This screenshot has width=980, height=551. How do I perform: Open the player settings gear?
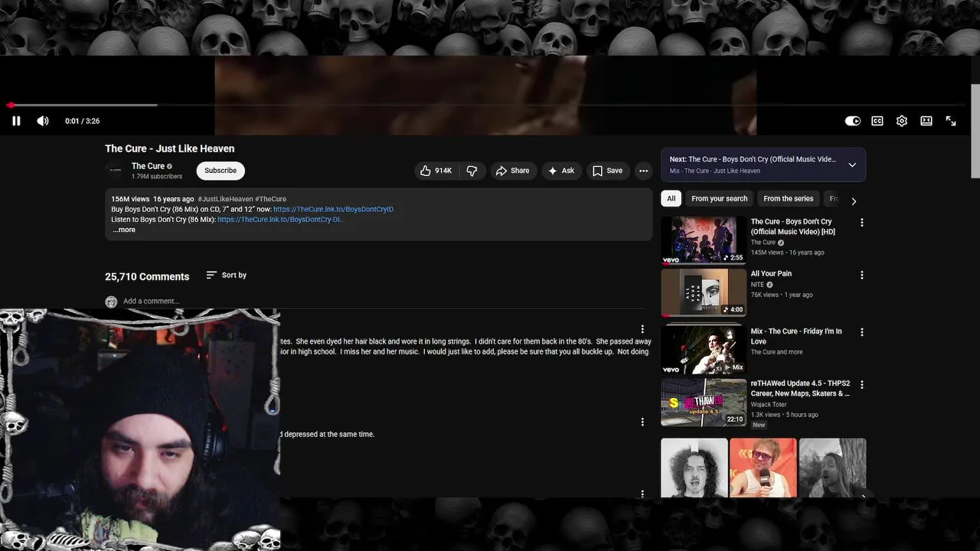pos(902,121)
